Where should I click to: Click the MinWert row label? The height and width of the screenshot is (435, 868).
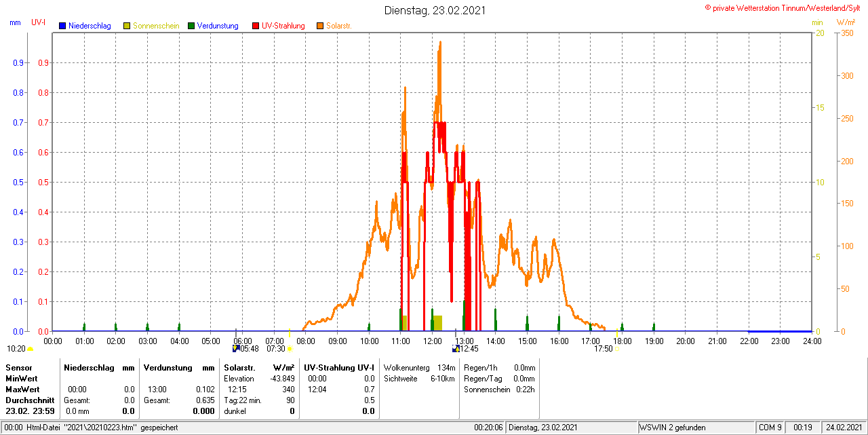coord(21,378)
